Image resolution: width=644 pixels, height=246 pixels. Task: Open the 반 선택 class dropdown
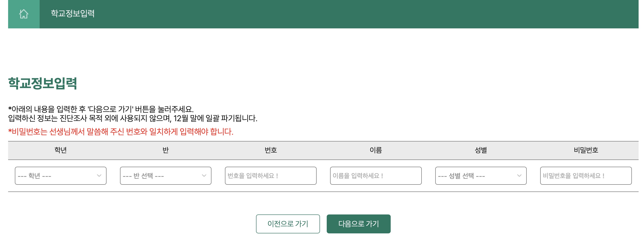166,176
